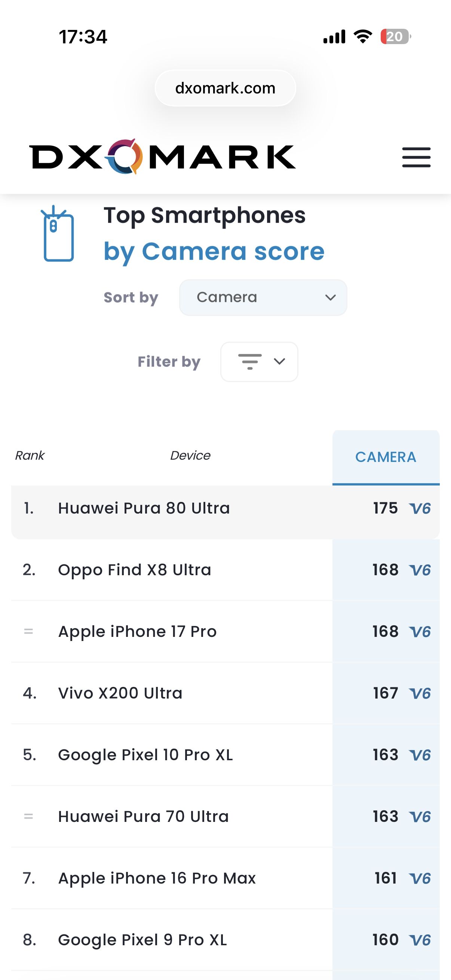This screenshot has width=451, height=980.
Task: Tap the dxomark.com address bar
Action: pyautogui.click(x=225, y=88)
